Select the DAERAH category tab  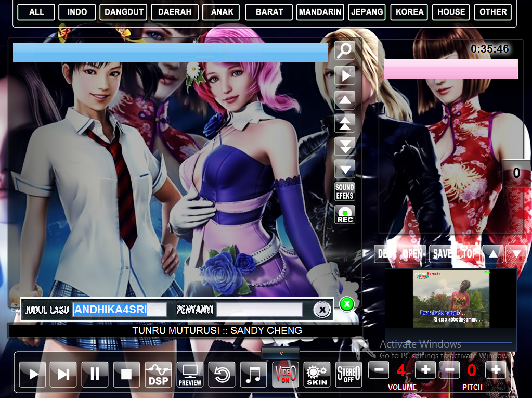tap(175, 12)
